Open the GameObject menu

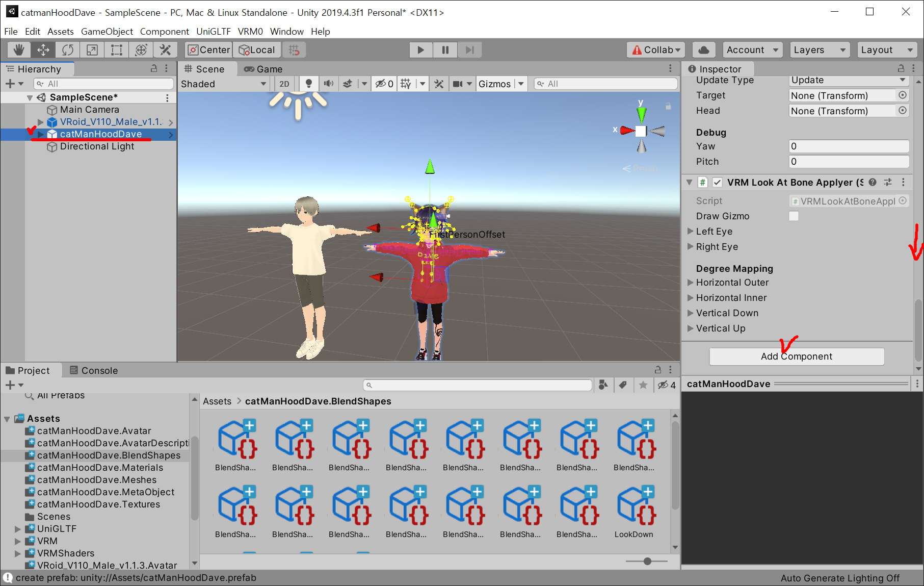coord(107,31)
